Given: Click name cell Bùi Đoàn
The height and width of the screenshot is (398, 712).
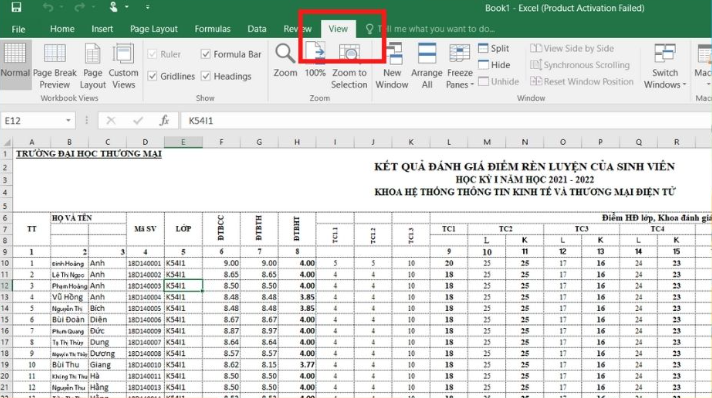Looking at the screenshot, I should pos(69,320).
